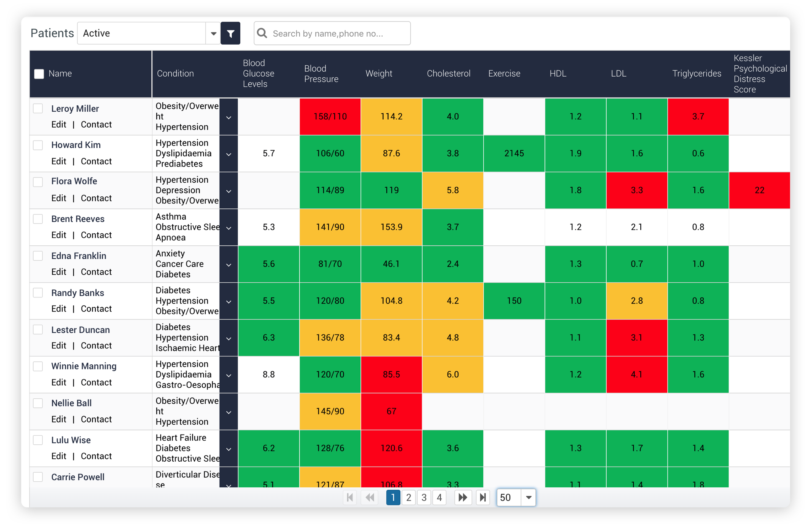Go to last page pagination icon
Image resolution: width=812 pixels, height=524 pixels.
[x=483, y=498]
